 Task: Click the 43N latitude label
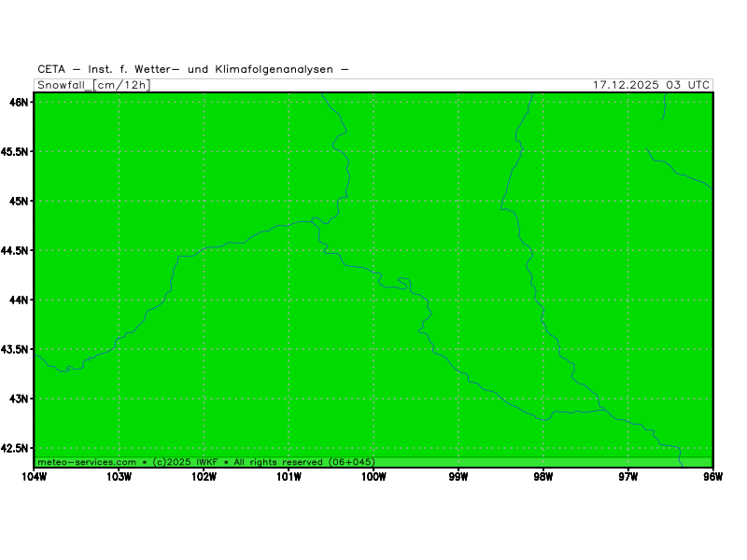click(x=19, y=399)
